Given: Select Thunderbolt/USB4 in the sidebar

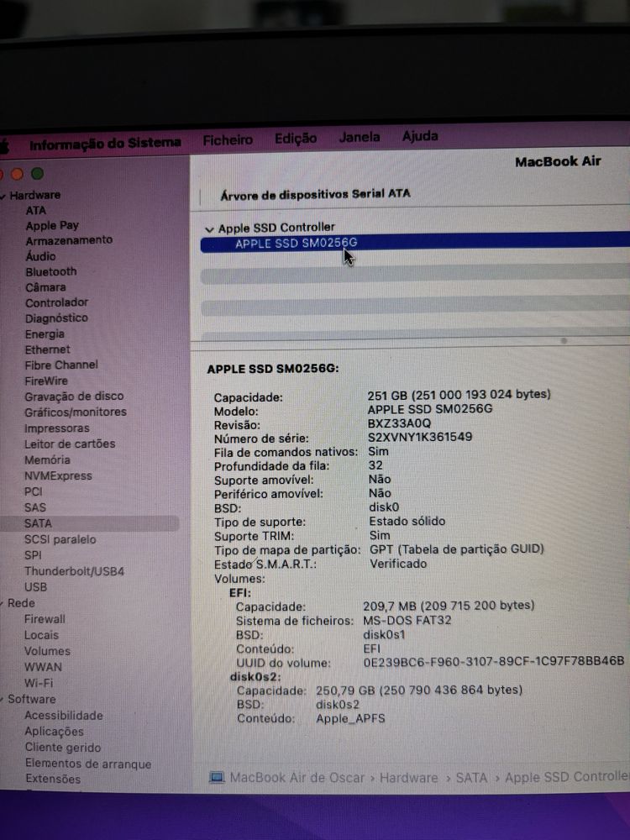Looking at the screenshot, I should (x=74, y=571).
